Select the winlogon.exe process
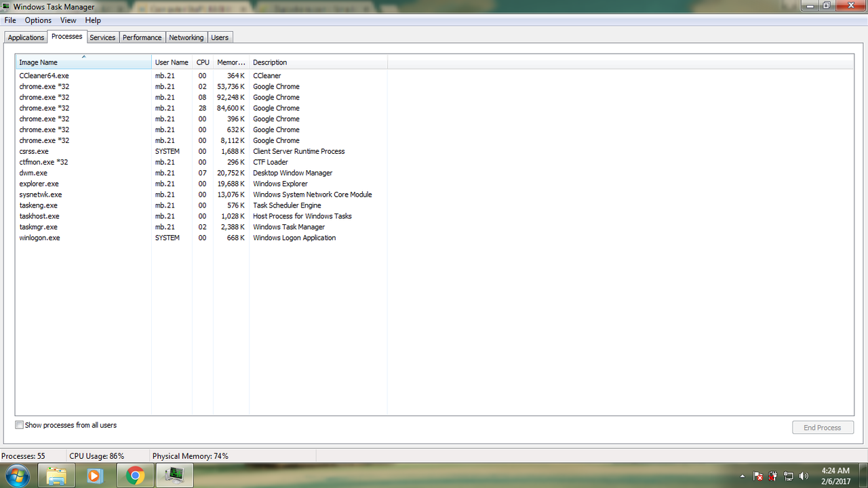868x488 pixels. coord(201,238)
